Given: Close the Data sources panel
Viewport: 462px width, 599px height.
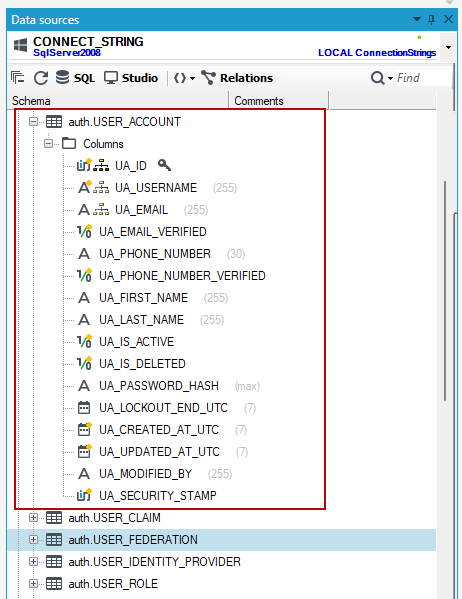Looking at the screenshot, I should [448, 19].
